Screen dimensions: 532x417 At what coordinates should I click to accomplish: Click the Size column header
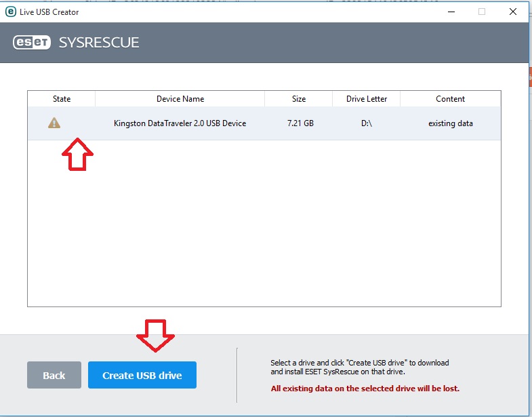(x=299, y=99)
